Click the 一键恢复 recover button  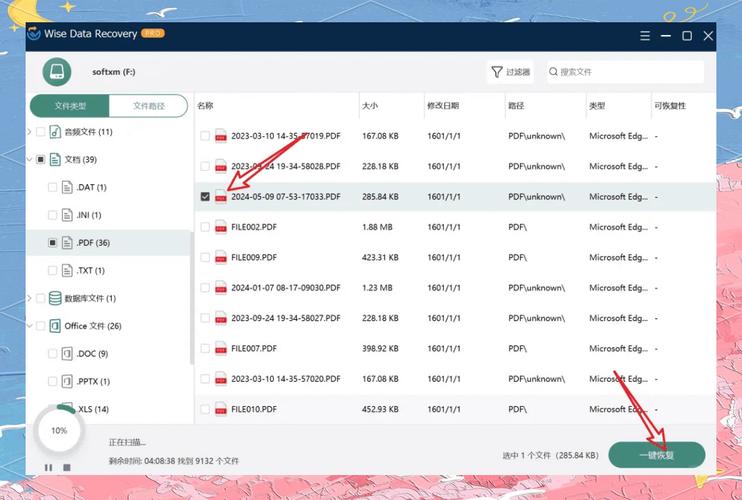click(657, 455)
